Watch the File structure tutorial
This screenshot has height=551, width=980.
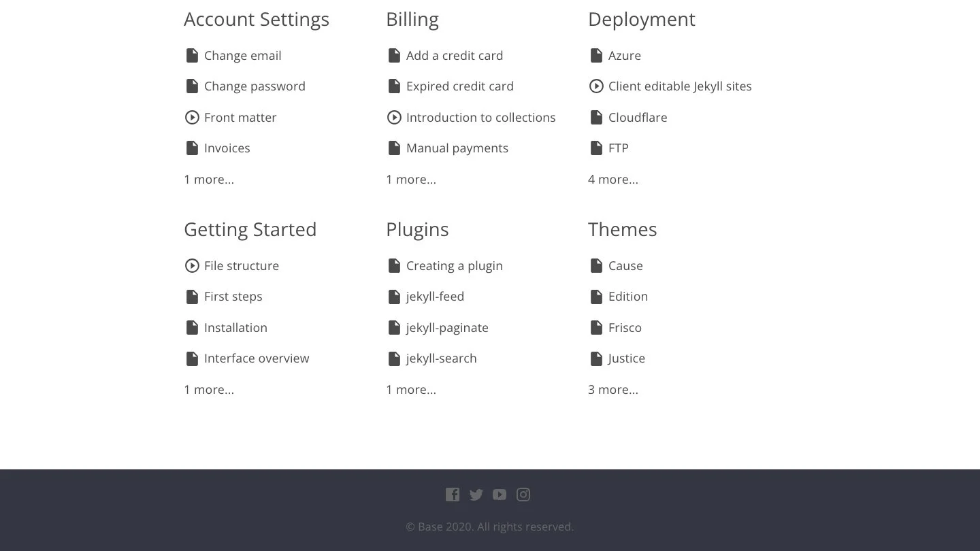tap(242, 266)
